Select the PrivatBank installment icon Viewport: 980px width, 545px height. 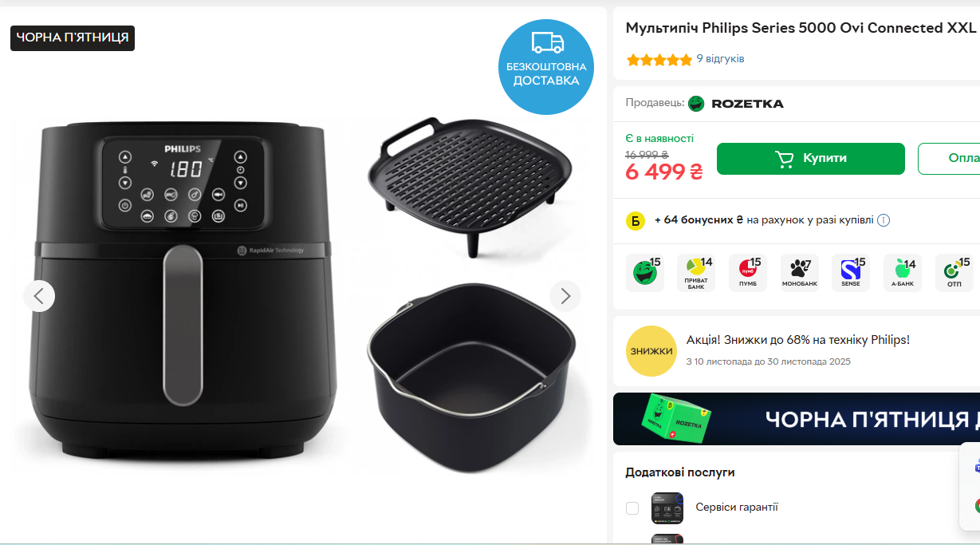[696, 273]
